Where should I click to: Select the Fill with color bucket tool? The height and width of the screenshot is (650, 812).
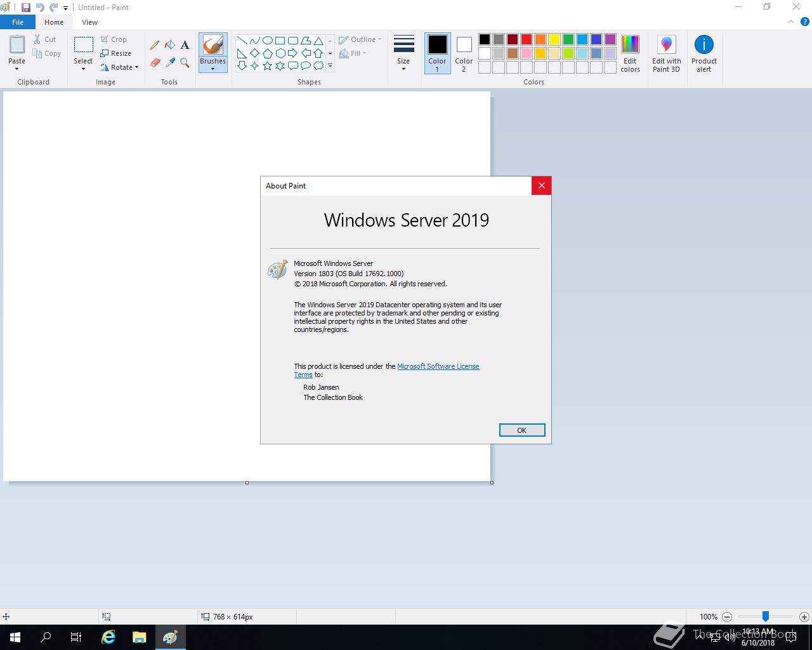pos(170,45)
